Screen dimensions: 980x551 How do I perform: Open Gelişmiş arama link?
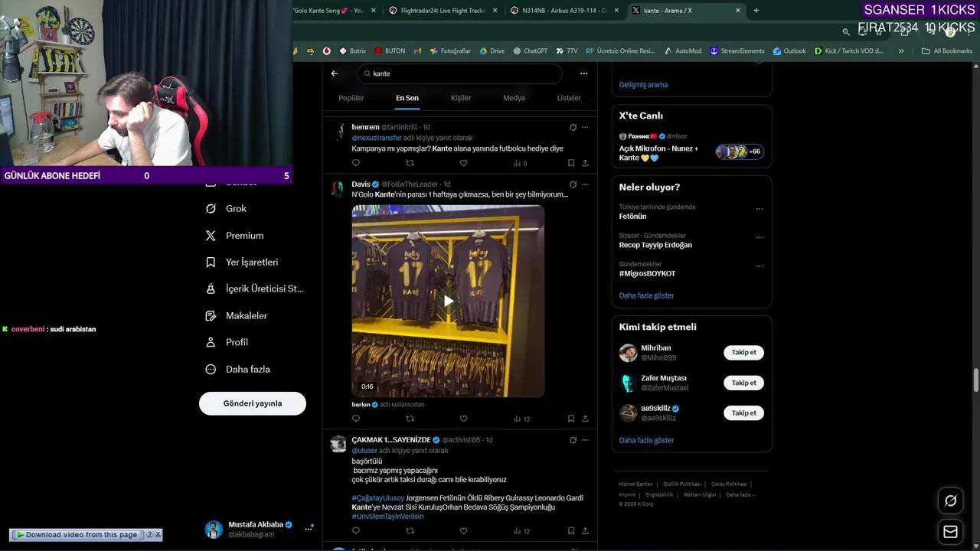(643, 85)
